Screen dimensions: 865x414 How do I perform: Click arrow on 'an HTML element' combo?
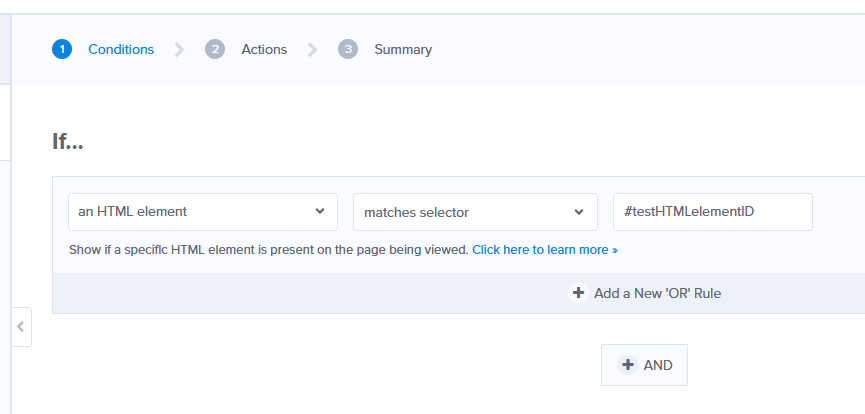pyautogui.click(x=320, y=211)
